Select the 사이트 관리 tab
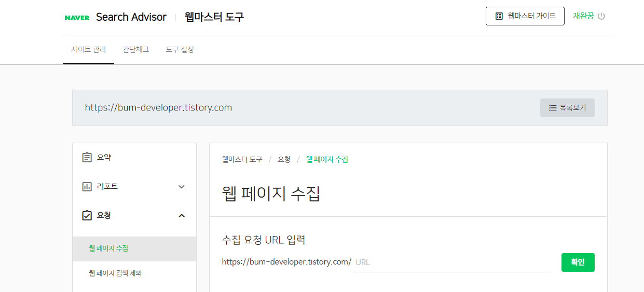The image size is (644, 292). pyautogui.click(x=88, y=50)
